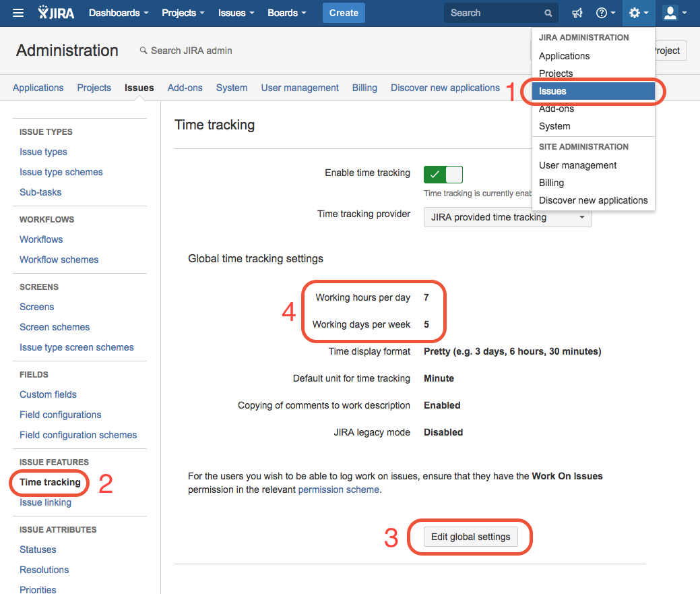
Task: Open the feedback megaphone icon
Action: click(x=577, y=13)
